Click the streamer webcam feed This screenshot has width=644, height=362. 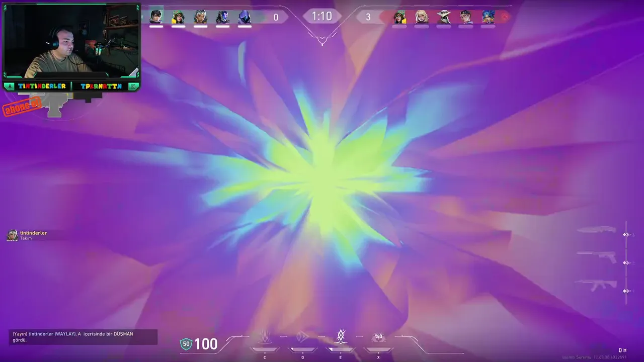point(71,41)
